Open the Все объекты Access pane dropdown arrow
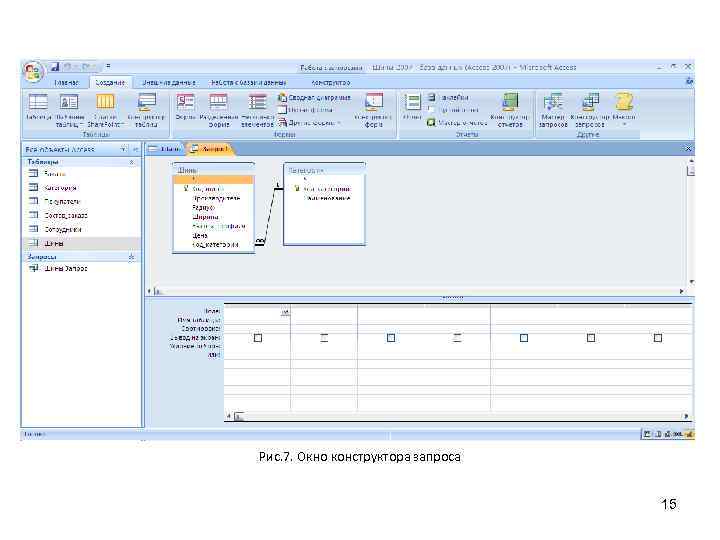This screenshot has height=540, width=720. (x=123, y=149)
